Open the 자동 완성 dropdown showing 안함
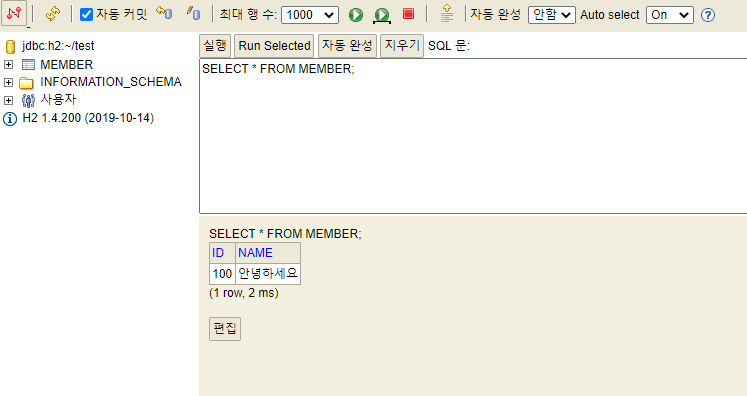The width and height of the screenshot is (747, 396). click(x=552, y=15)
